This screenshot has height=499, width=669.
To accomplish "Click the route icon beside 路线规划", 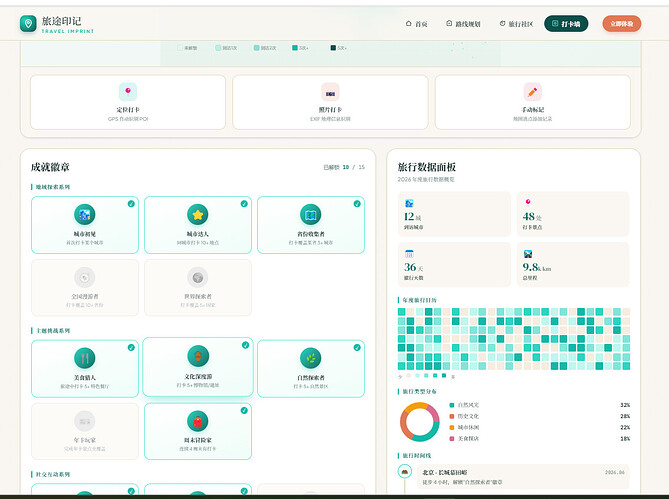I will point(449,23).
